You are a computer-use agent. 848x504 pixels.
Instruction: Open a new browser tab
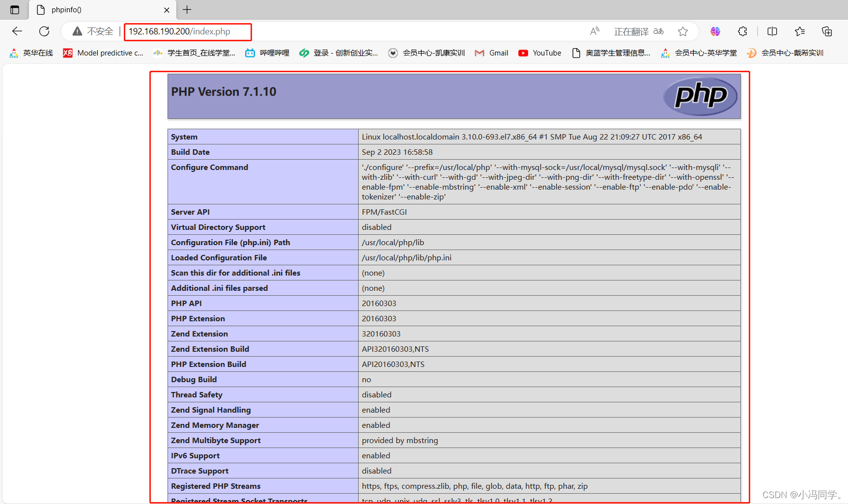click(x=187, y=9)
